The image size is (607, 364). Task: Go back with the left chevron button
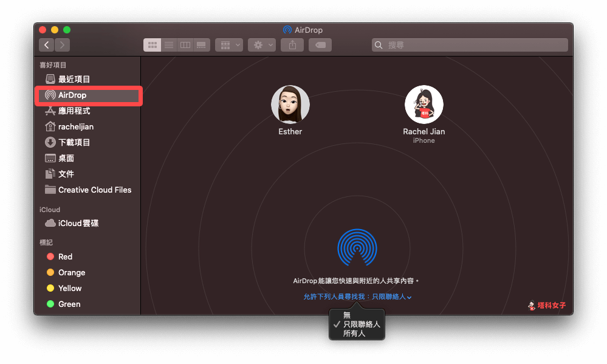click(x=46, y=45)
